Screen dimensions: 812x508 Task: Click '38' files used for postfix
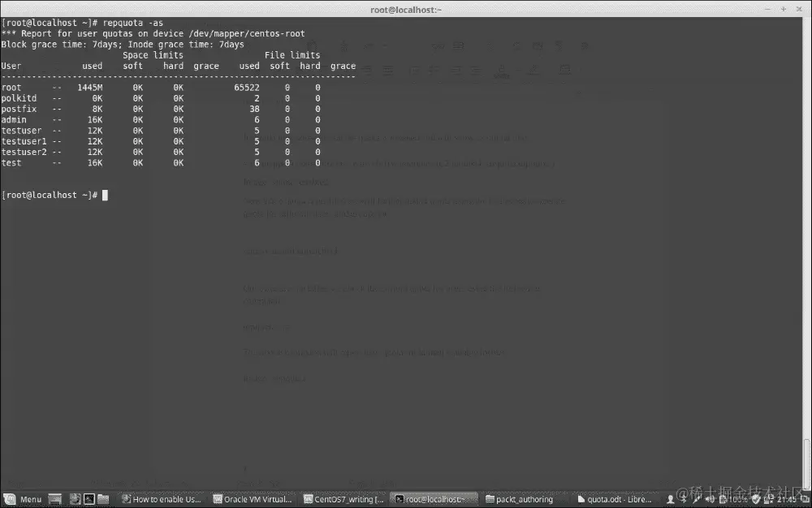click(254, 110)
